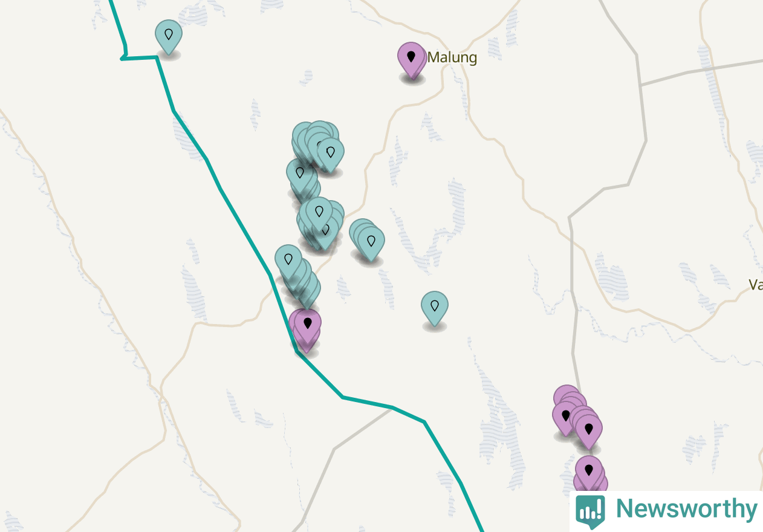Select the lone teal marker near the top-left border
Screen dimensions: 763x532
[169, 37]
